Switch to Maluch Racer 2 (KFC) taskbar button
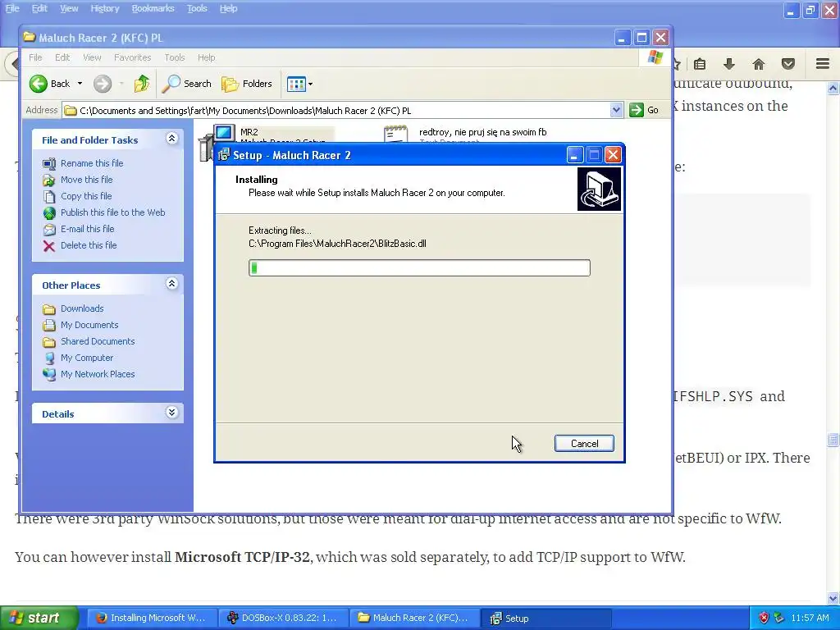Screen dimensions: 840x630 click(414, 618)
